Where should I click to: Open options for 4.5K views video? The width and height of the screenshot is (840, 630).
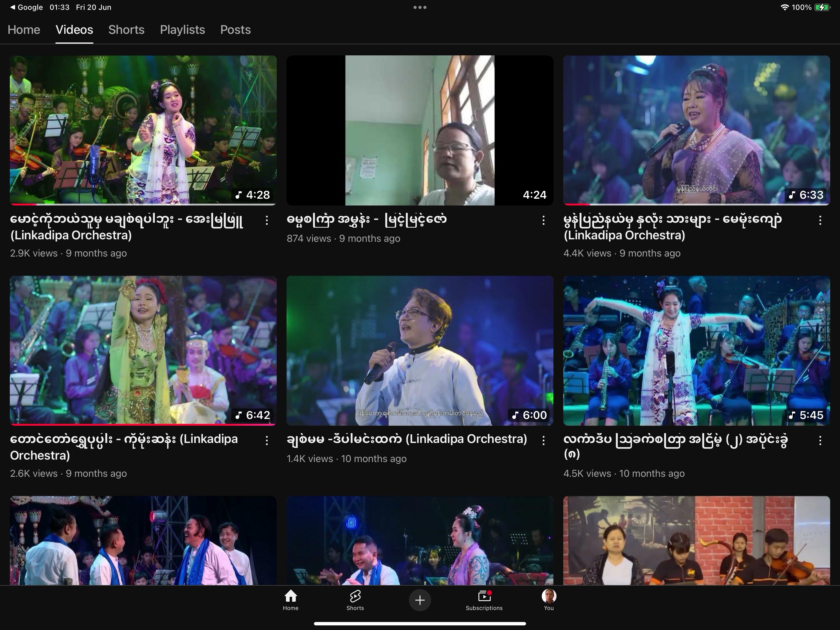pyautogui.click(x=820, y=441)
